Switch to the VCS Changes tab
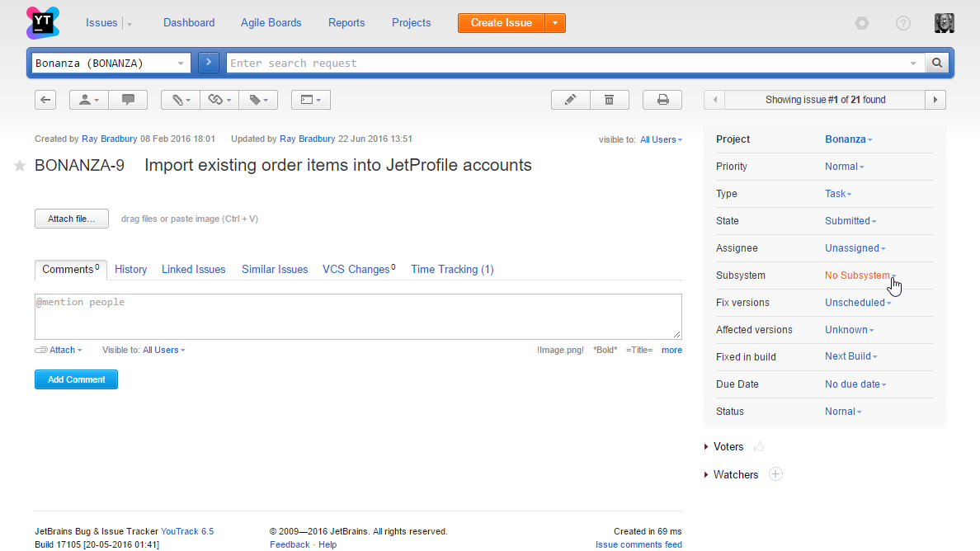980x551 pixels. pyautogui.click(x=359, y=270)
